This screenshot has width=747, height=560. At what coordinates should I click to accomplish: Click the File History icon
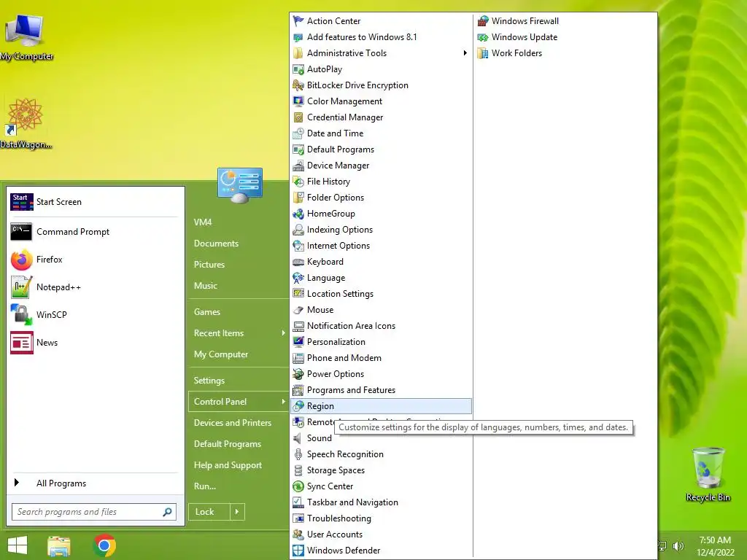coord(298,182)
